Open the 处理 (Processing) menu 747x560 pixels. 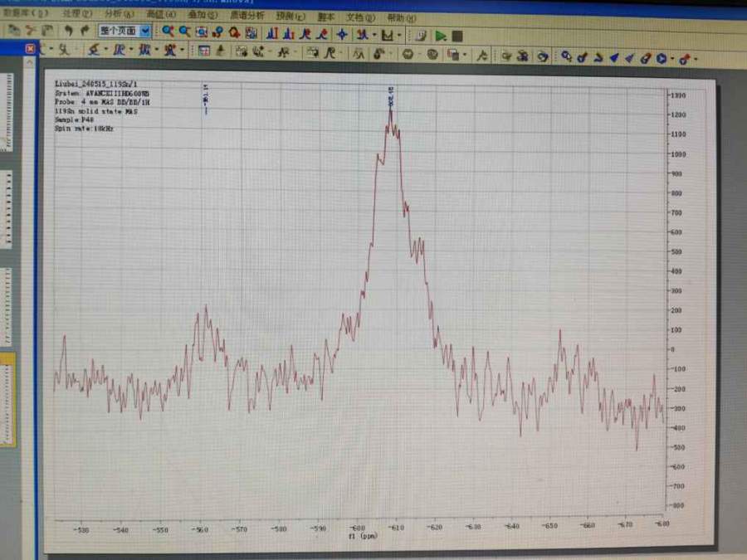coord(76,14)
